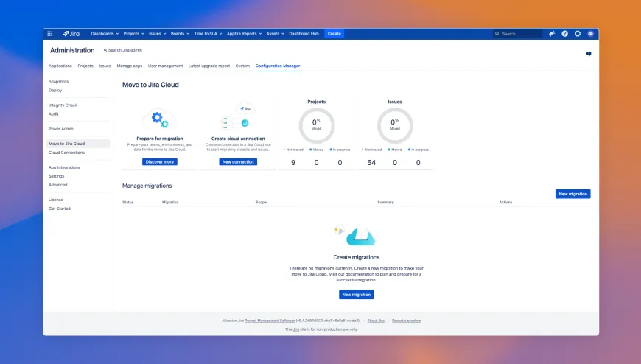Viewport: 641px width, 364px height.
Task: Open the help question mark icon
Action: (x=565, y=34)
